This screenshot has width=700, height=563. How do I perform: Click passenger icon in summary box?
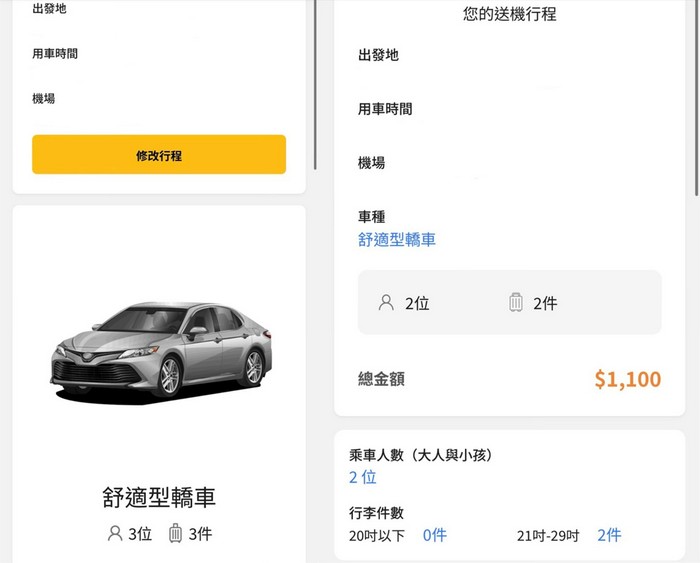[x=386, y=303]
